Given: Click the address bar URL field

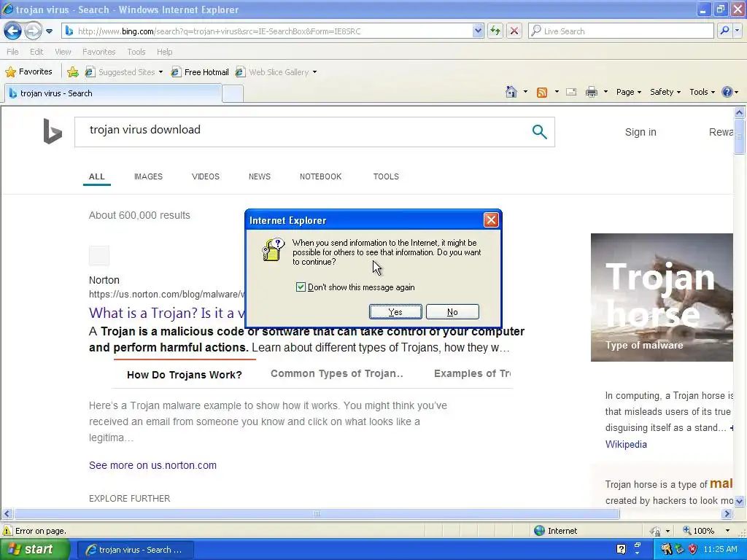Looking at the screenshot, I should [x=267, y=31].
